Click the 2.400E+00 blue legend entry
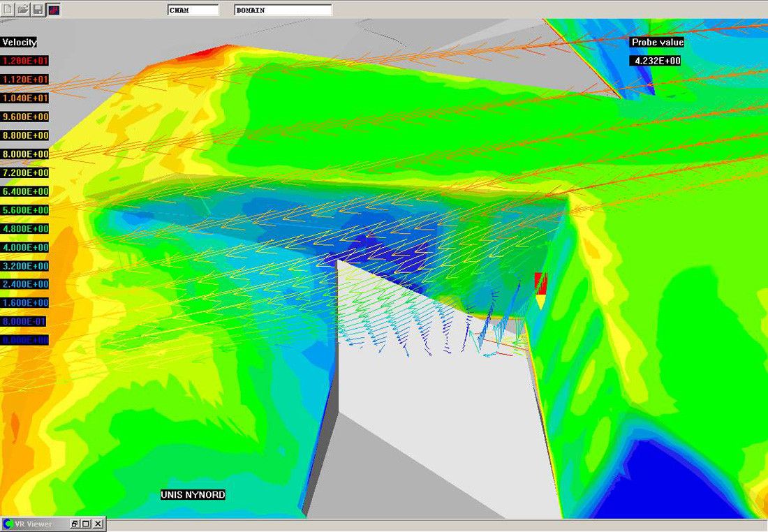 (24, 285)
